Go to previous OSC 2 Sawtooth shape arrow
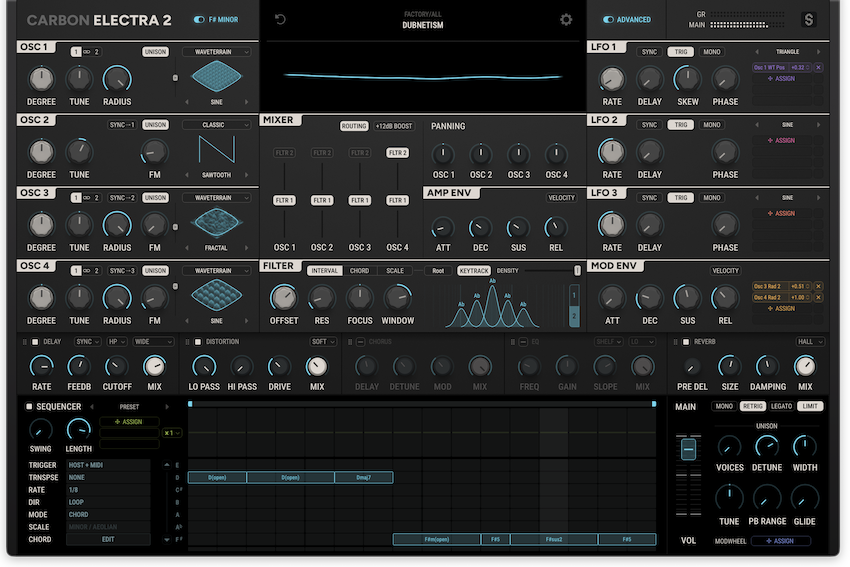 (x=187, y=175)
